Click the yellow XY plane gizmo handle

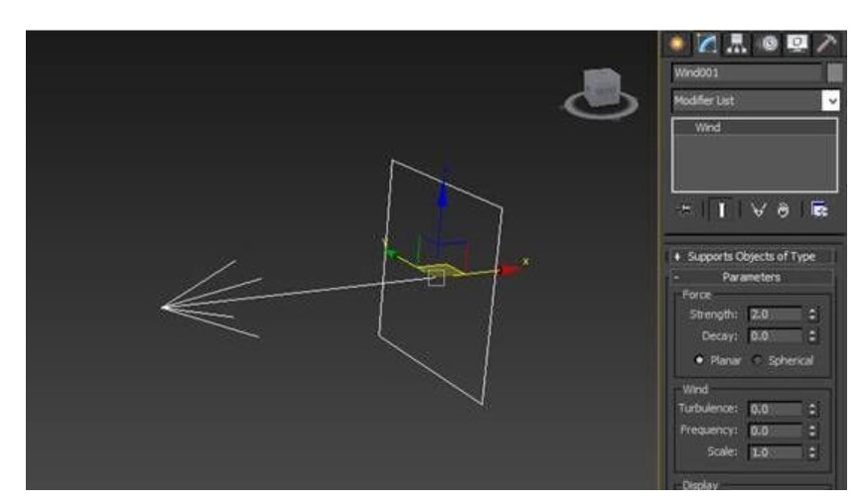[440, 269]
